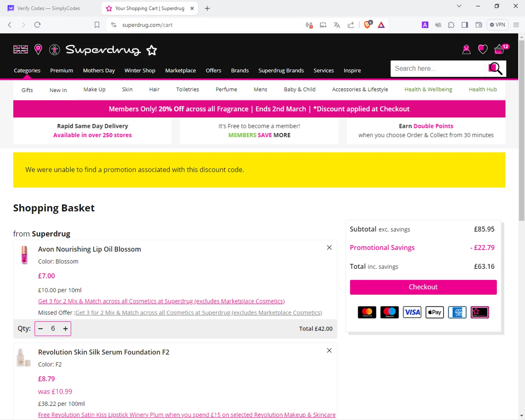Select the Gifts category
This screenshot has height=420, width=525.
point(27,90)
